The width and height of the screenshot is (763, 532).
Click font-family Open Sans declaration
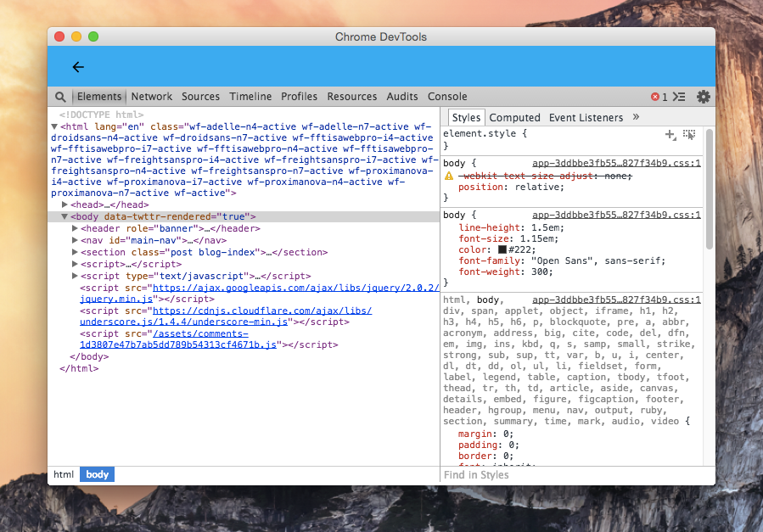pyautogui.click(x=562, y=260)
